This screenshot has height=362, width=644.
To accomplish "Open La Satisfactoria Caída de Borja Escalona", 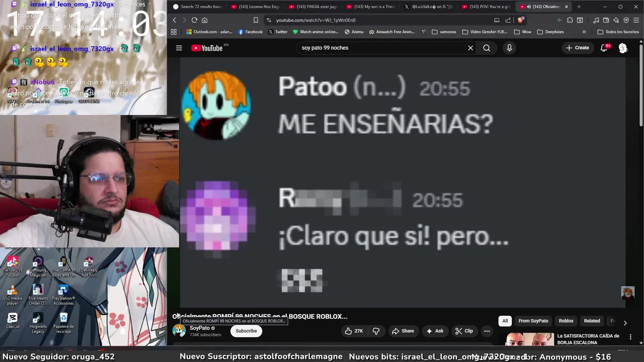I will point(588,339).
